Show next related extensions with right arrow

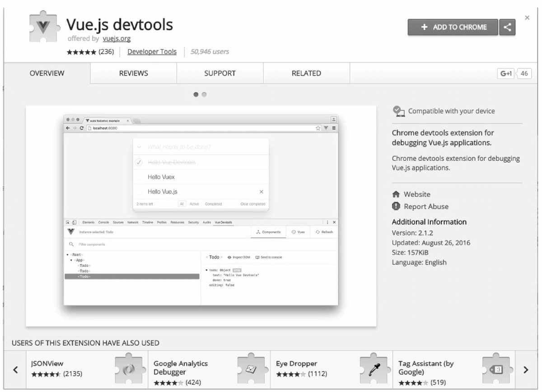point(526,369)
